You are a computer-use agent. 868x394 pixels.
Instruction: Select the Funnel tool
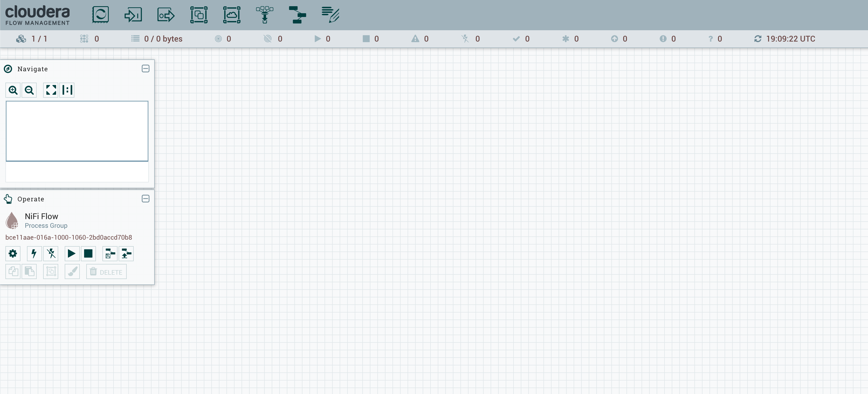tap(264, 15)
